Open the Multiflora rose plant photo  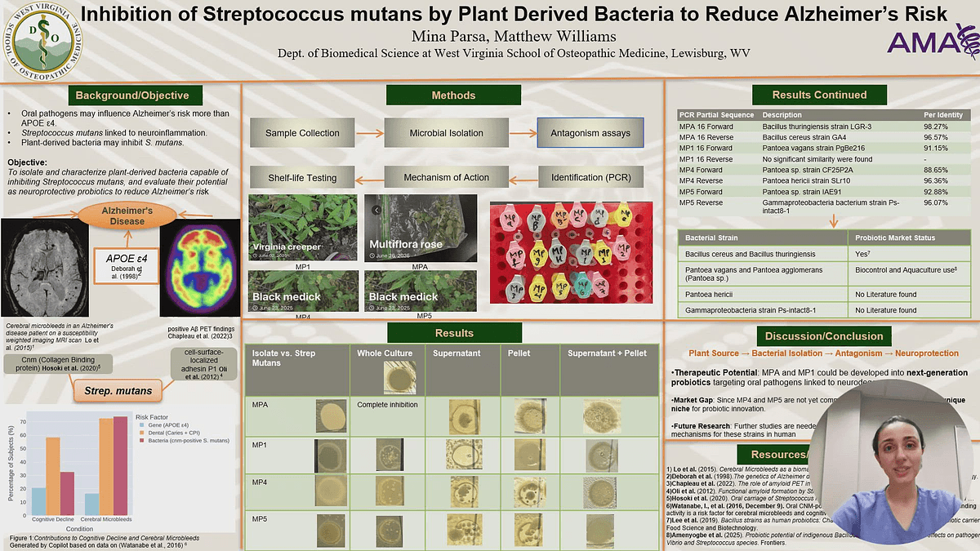click(420, 228)
